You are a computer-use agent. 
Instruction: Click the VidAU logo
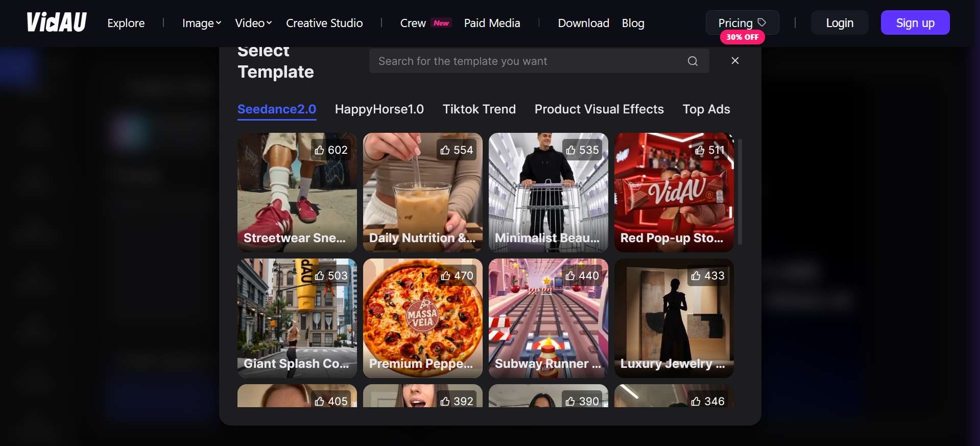click(57, 22)
